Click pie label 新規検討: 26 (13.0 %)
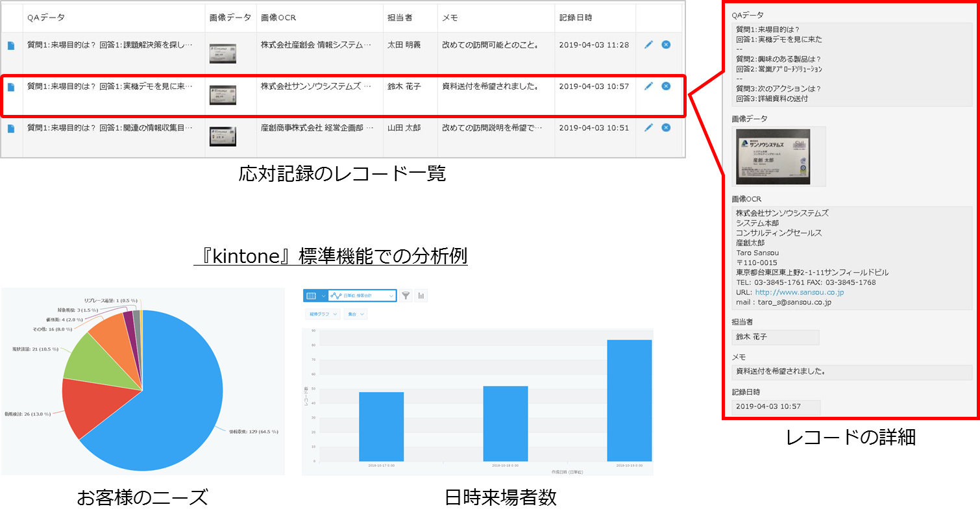The height and width of the screenshot is (522, 980). coord(27,413)
